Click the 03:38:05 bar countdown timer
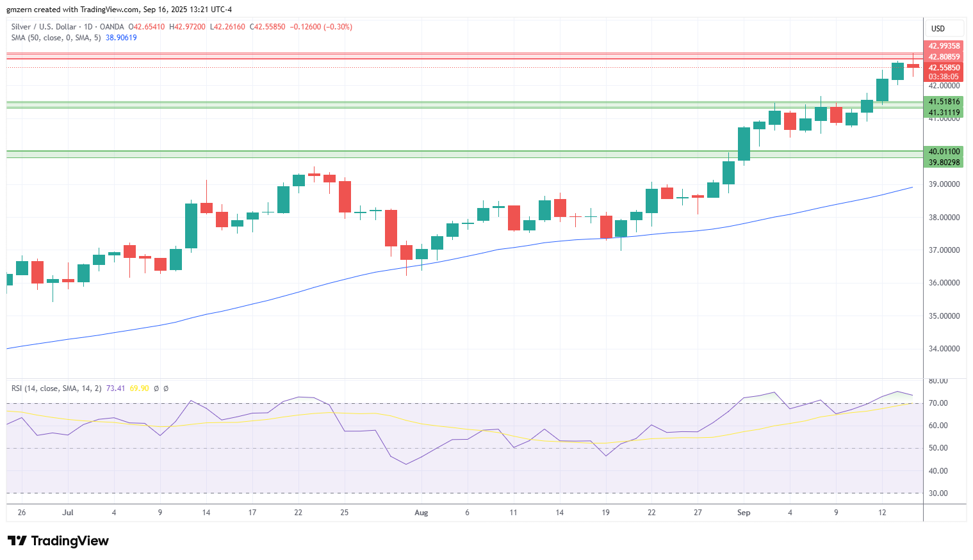 [x=944, y=77]
